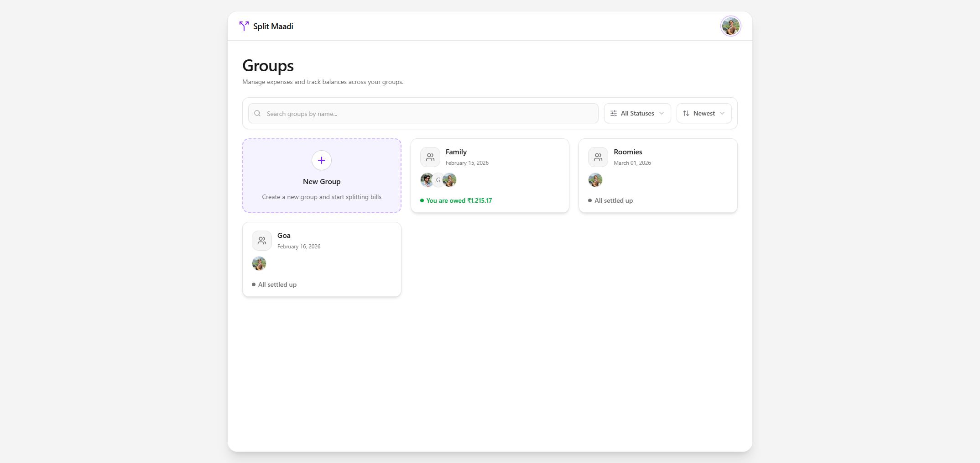This screenshot has height=463, width=980.
Task: Click the search magnifier icon
Action: (x=258, y=113)
